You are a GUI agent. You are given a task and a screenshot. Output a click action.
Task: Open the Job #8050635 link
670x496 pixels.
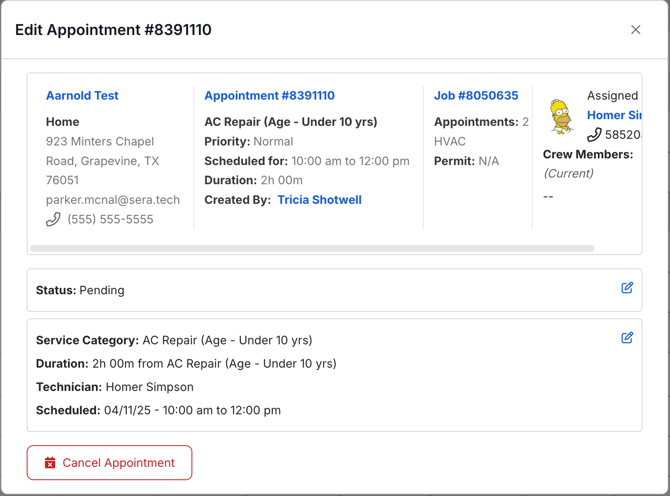476,96
